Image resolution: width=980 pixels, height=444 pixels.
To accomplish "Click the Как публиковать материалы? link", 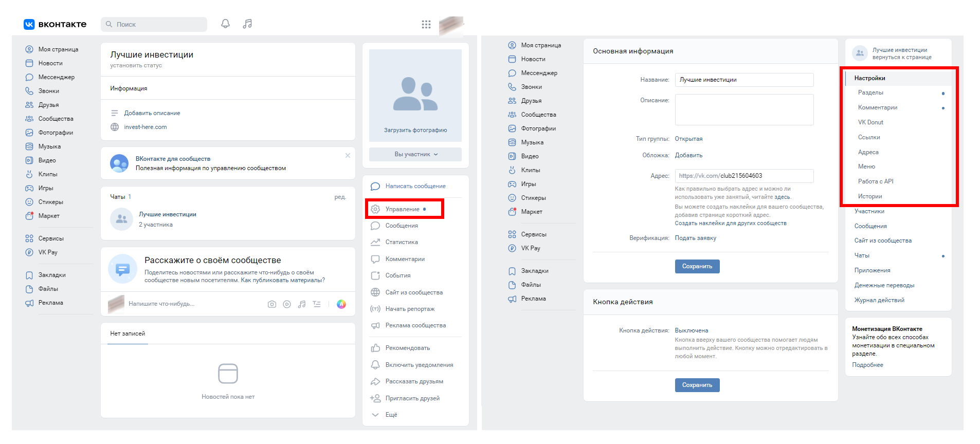I will tap(283, 280).
